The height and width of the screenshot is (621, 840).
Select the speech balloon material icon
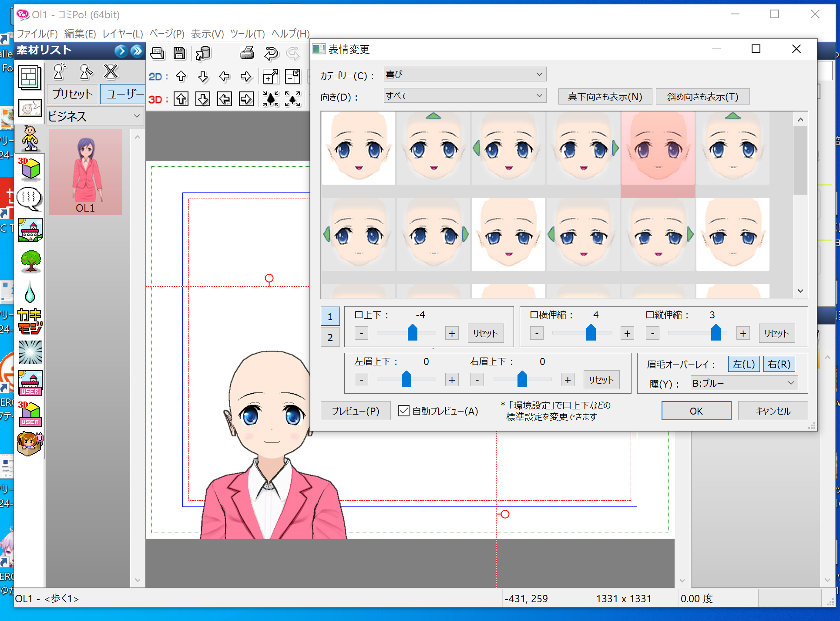point(30,199)
